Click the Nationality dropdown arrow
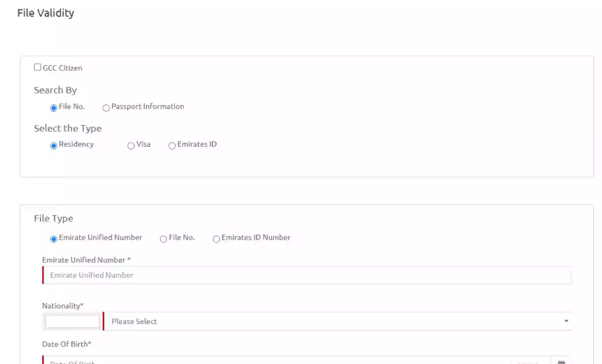Image resolution: width=602 pixels, height=364 pixels. pos(566,321)
